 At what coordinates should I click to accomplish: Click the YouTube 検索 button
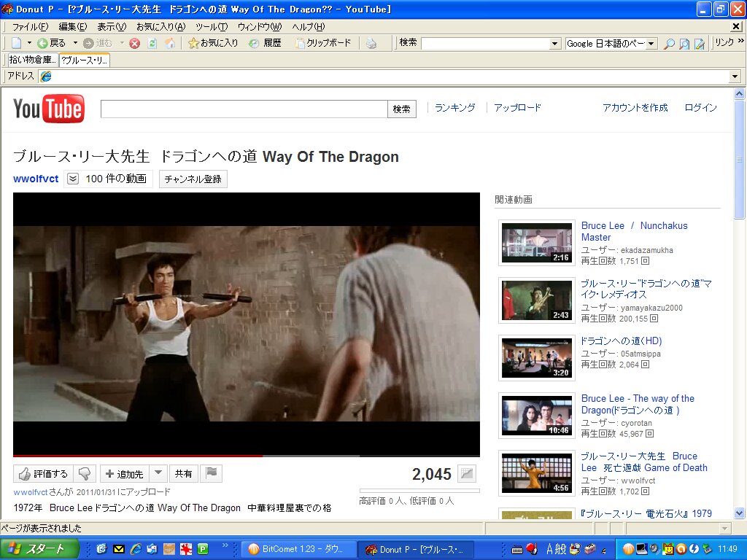[402, 109]
